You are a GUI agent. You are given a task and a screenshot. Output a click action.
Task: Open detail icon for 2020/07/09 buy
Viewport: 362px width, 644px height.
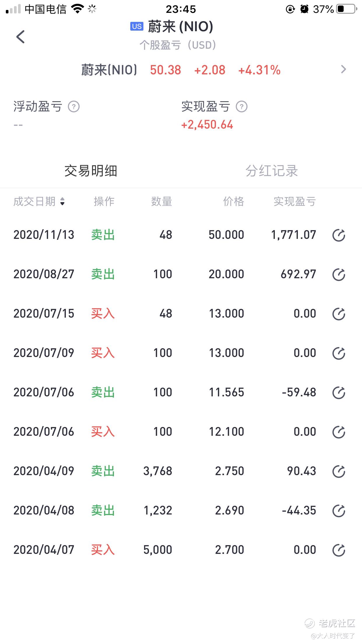339,353
